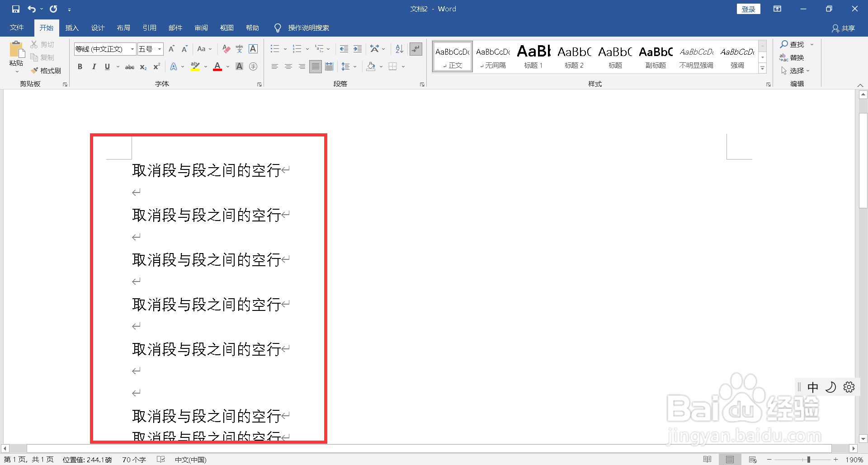This screenshot has width=868, height=465.
Task: Apply the red font color
Action: point(217,66)
